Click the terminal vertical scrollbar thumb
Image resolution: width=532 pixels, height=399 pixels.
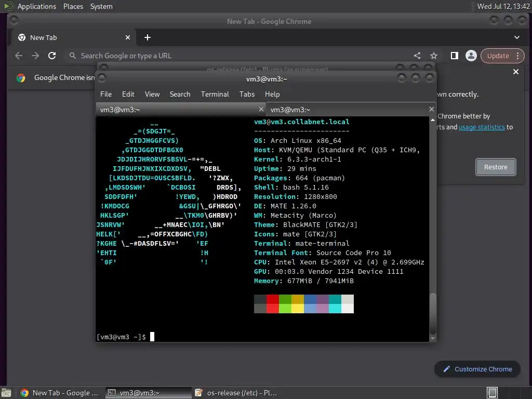click(x=433, y=313)
